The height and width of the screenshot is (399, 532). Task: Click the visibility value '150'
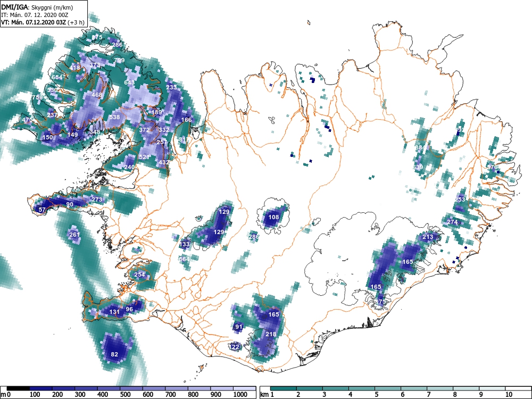point(47,137)
